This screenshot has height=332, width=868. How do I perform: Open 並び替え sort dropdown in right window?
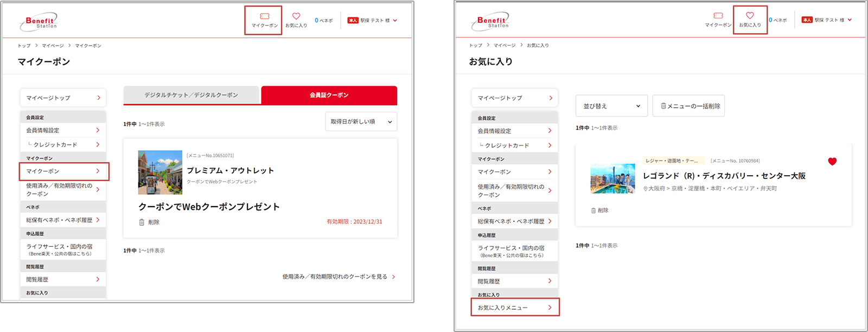pos(611,106)
